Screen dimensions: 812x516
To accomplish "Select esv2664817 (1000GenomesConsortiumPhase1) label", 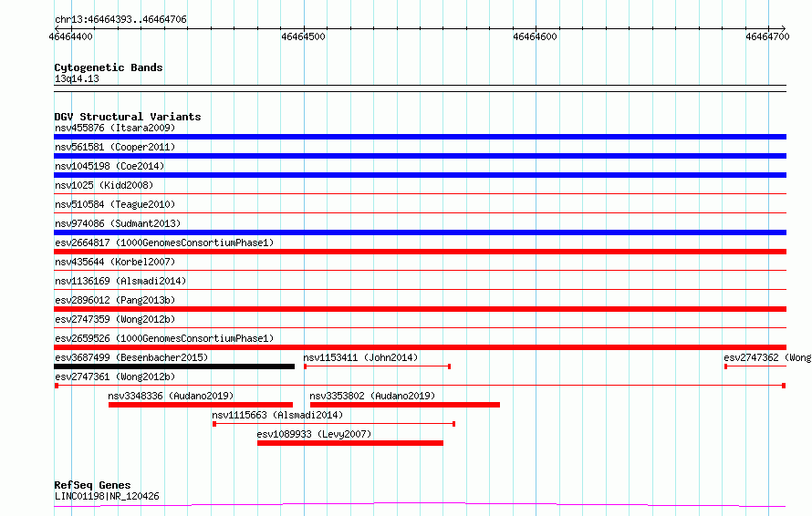I will 164,243.
